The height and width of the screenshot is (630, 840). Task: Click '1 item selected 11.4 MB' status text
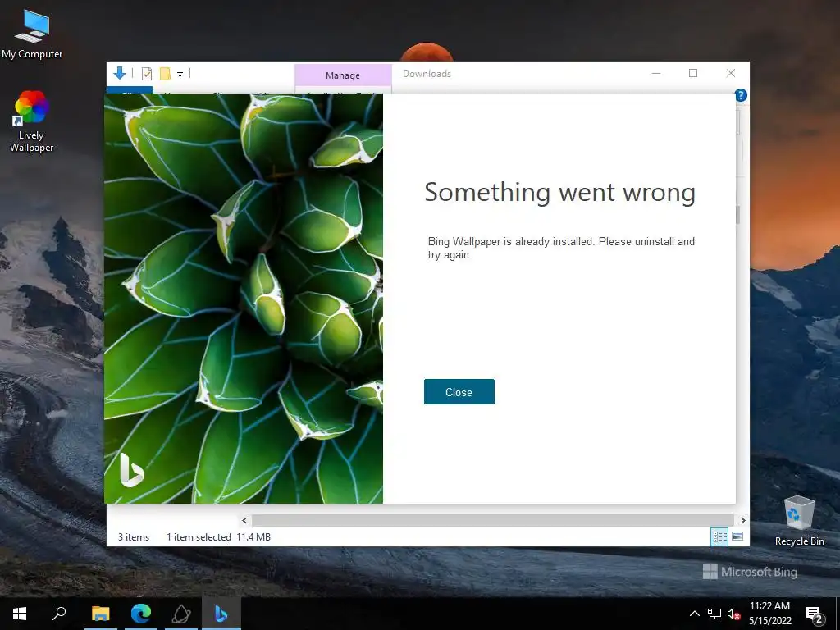click(x=218, y=536)
